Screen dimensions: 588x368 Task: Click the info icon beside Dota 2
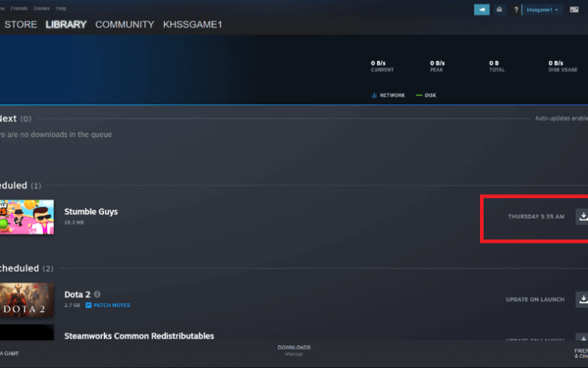pyautogui.click(x=97, y=294)
